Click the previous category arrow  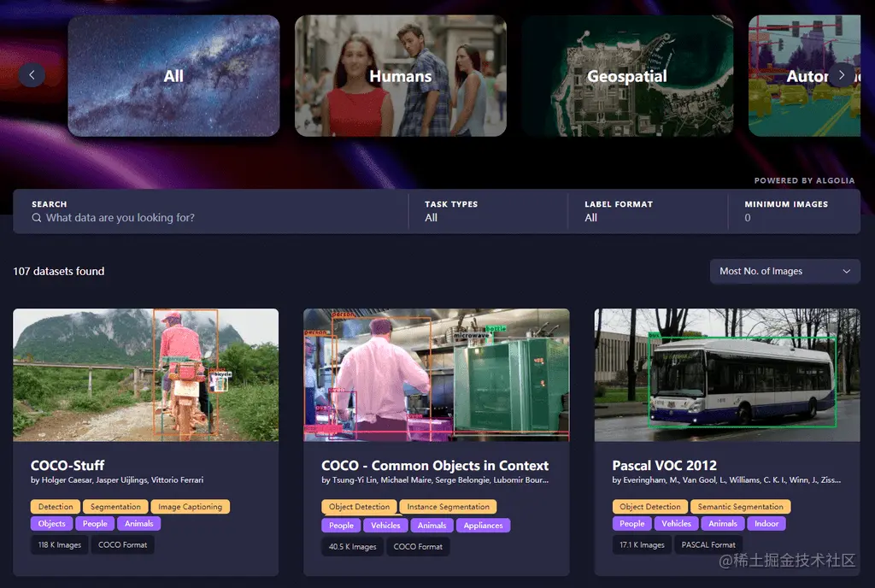point(32,74)
